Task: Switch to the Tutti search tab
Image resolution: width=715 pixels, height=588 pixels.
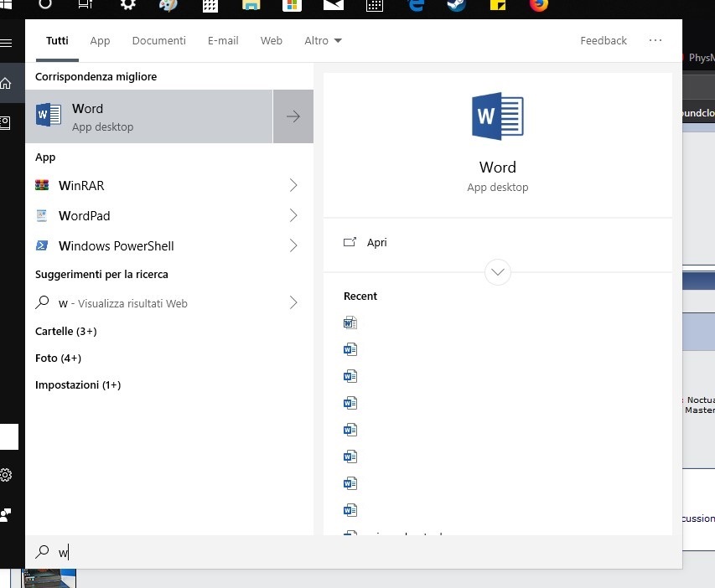Action: click(57, 40)
